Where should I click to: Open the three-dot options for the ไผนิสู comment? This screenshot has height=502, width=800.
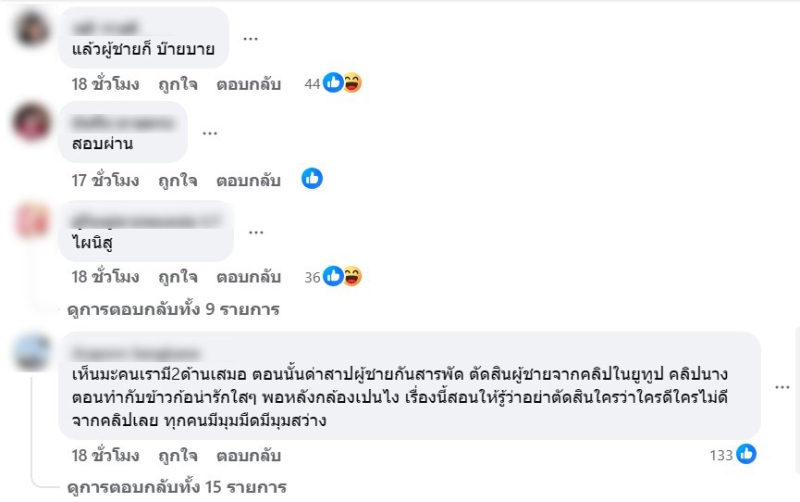pos(256,230)
